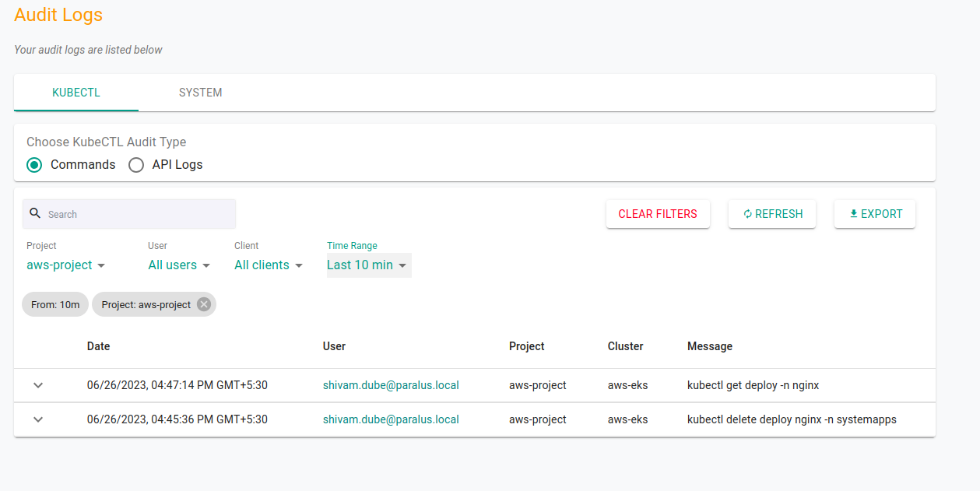Click the REFRESH button
Image resolution: width=980 pixels, height=491 pixels.
click(772, 213)
